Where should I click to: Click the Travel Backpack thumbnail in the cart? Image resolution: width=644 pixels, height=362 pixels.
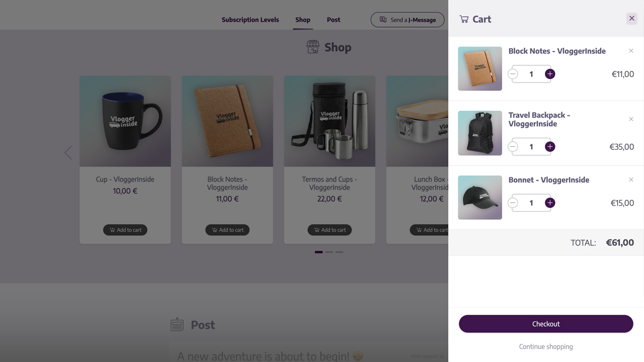(479, 133)
